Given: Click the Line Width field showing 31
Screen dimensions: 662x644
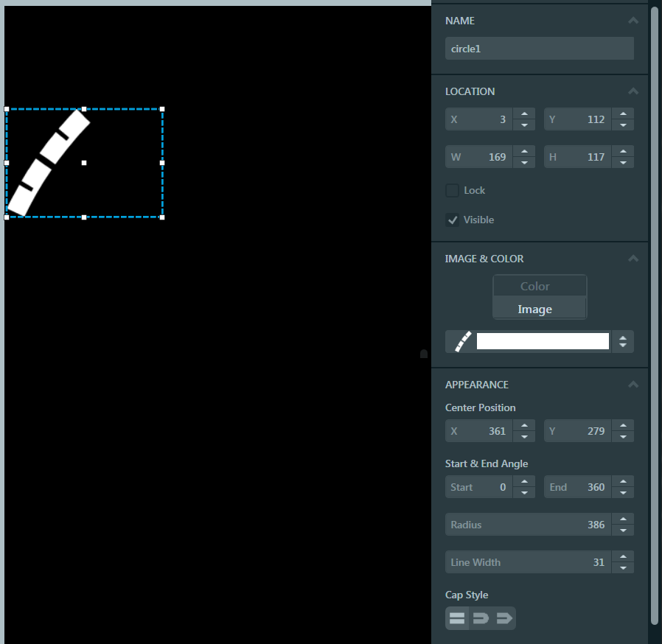Looking at the screenshot, I should [528, 562].
